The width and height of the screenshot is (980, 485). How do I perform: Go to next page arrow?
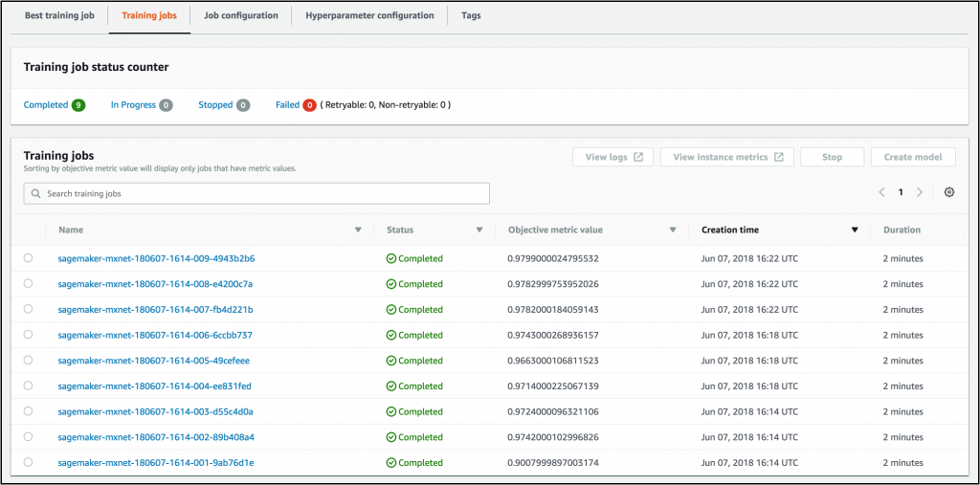coord(920,192)
